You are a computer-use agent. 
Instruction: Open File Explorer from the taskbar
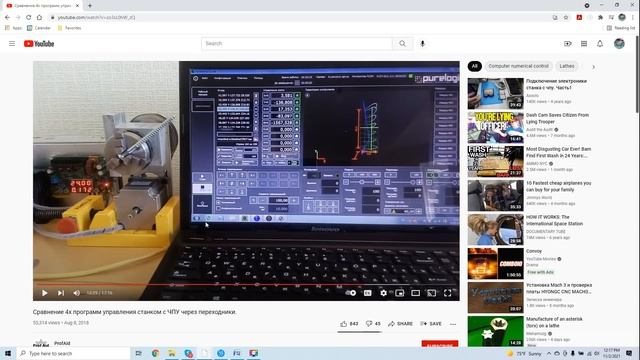(172, 353)
